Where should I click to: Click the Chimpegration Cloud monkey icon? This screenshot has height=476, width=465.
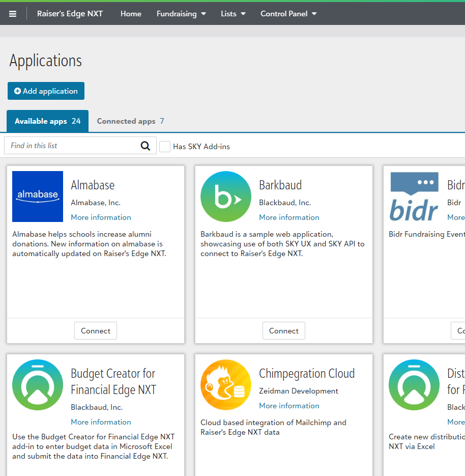pyautogui.click(x=226, y=385)
